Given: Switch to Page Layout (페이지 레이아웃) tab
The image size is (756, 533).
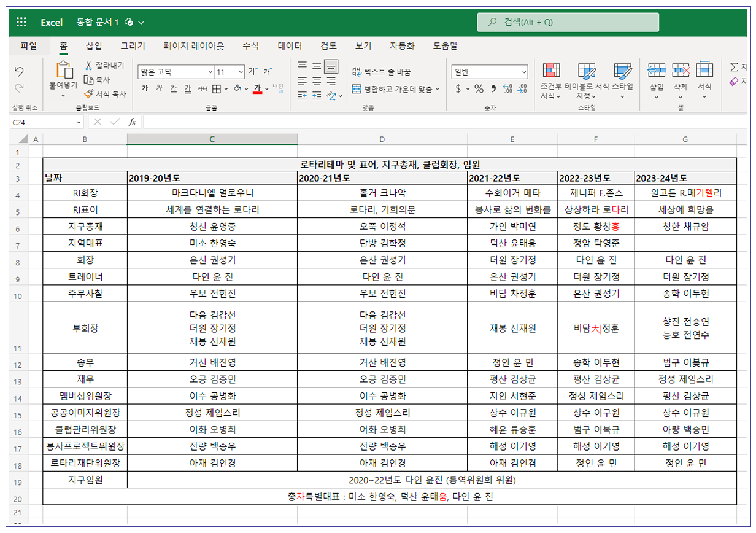Looking at the screenshot, I should tap(194, 45).
